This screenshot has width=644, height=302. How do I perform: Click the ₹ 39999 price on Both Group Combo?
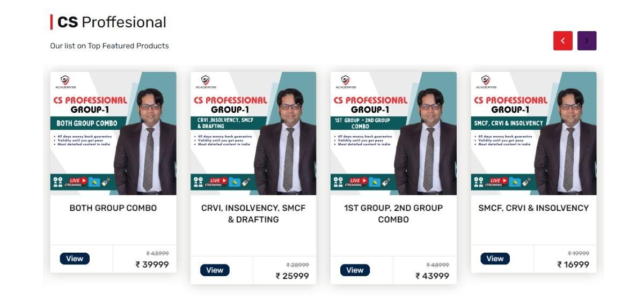pos(152,264)
